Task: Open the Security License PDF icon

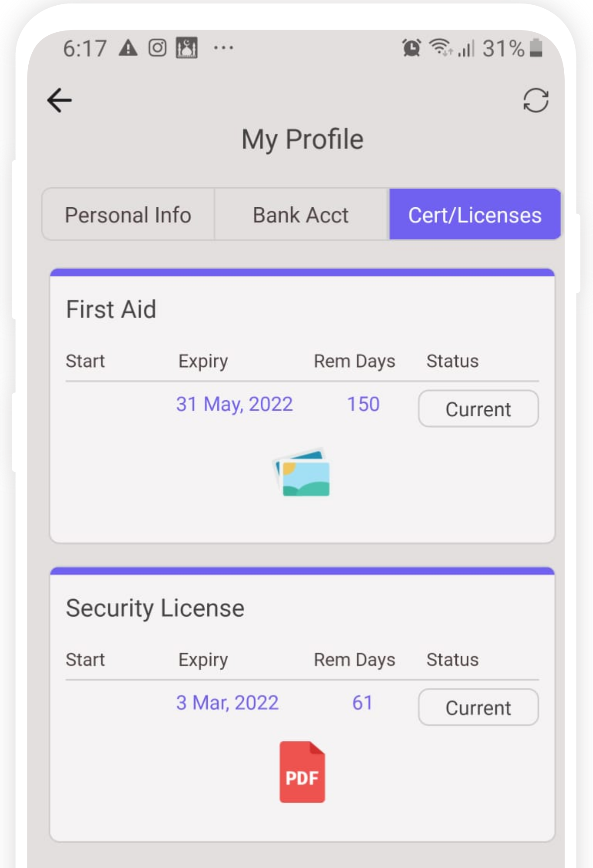Action: 302,772
